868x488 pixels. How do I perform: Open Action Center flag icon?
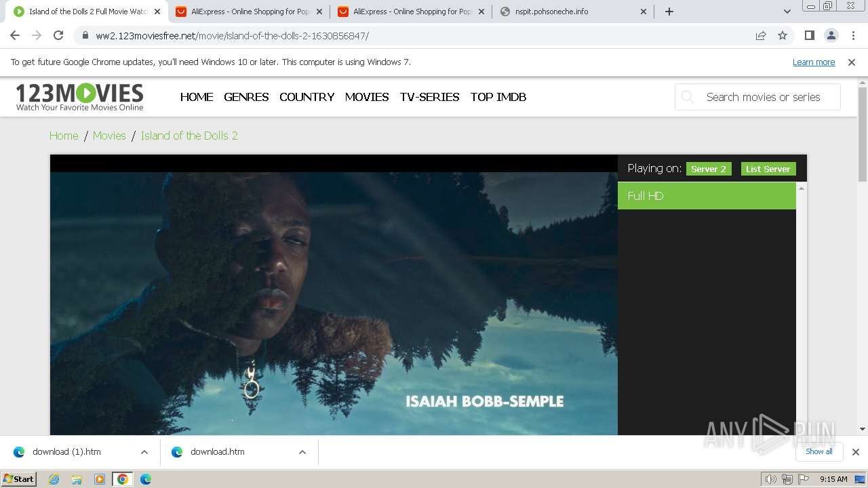(x=804, y=479)
